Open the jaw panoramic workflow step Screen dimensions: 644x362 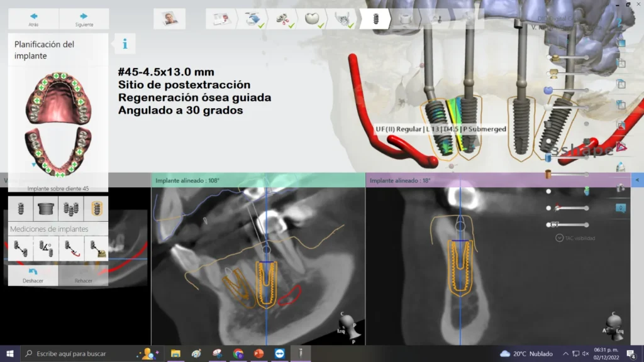(x=343, y=19)
